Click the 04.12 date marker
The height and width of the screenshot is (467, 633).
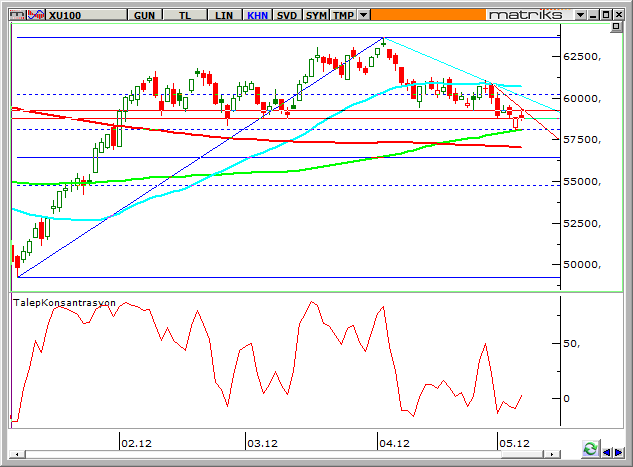394,443
